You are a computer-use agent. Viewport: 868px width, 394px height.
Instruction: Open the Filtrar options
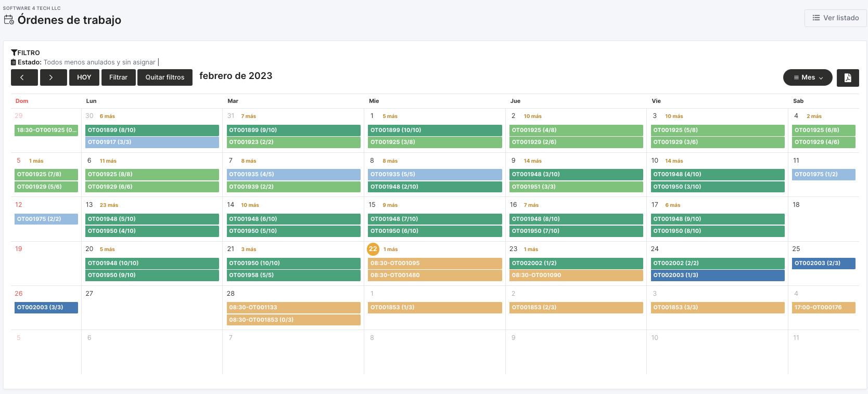[118, 77]
